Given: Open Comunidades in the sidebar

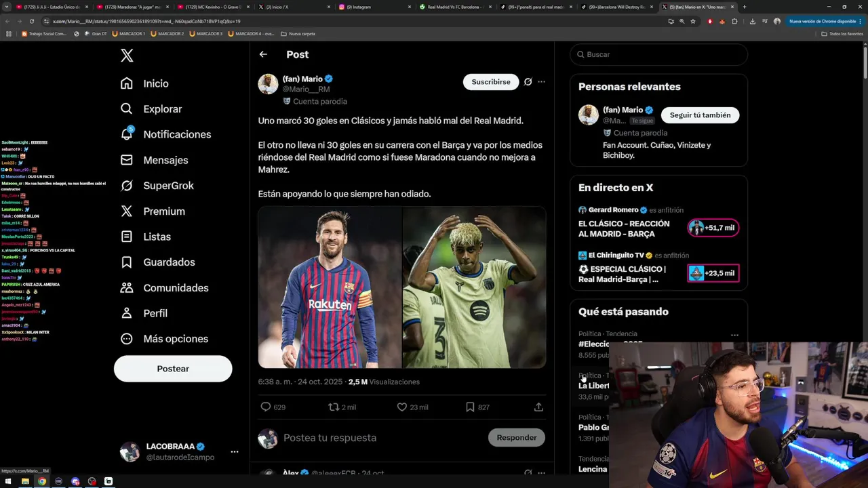Looking at the screenshot, I should coord(163,288).
